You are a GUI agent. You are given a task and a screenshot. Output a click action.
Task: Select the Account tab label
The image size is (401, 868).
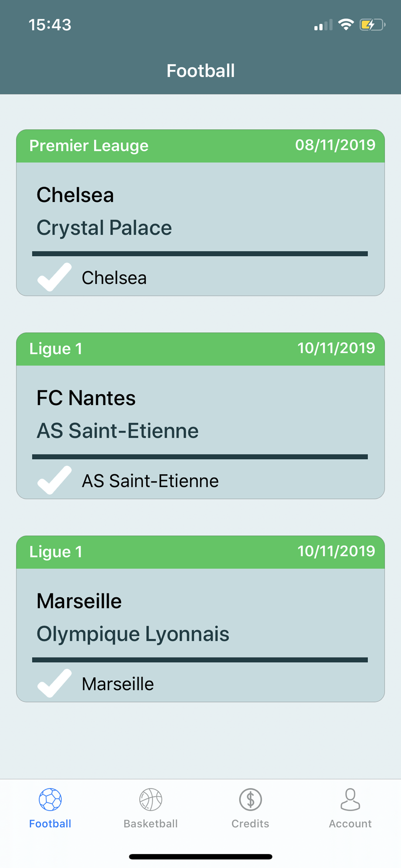point(350,824)
